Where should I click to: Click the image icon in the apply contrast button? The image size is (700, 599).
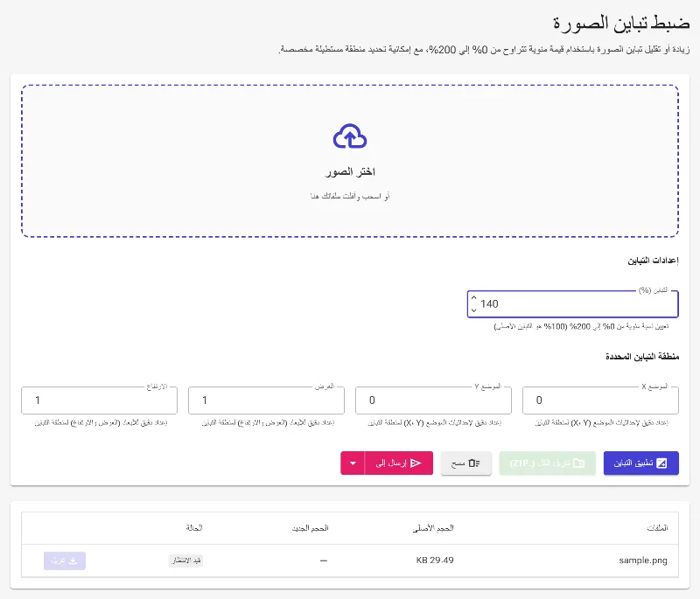[661, 463]
